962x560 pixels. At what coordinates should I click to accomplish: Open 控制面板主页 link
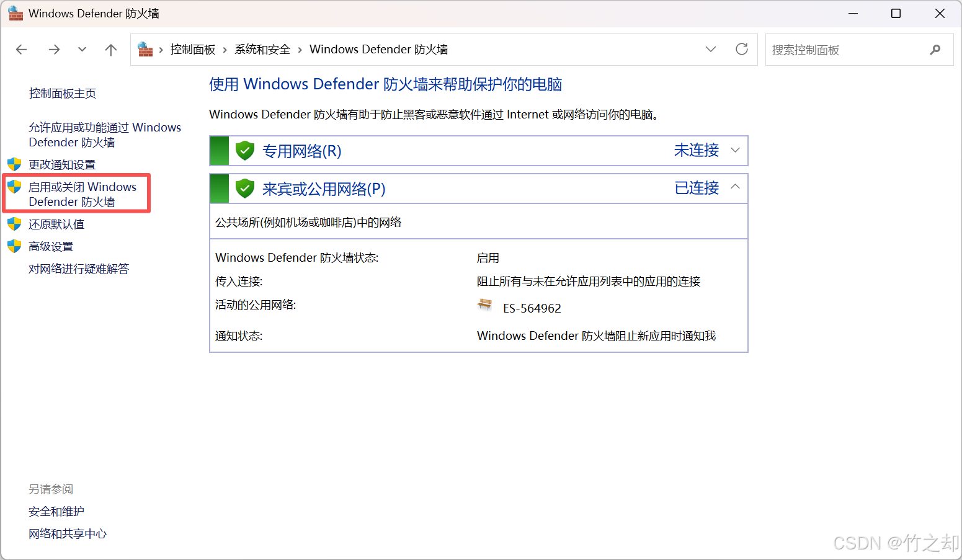point(63,94)
